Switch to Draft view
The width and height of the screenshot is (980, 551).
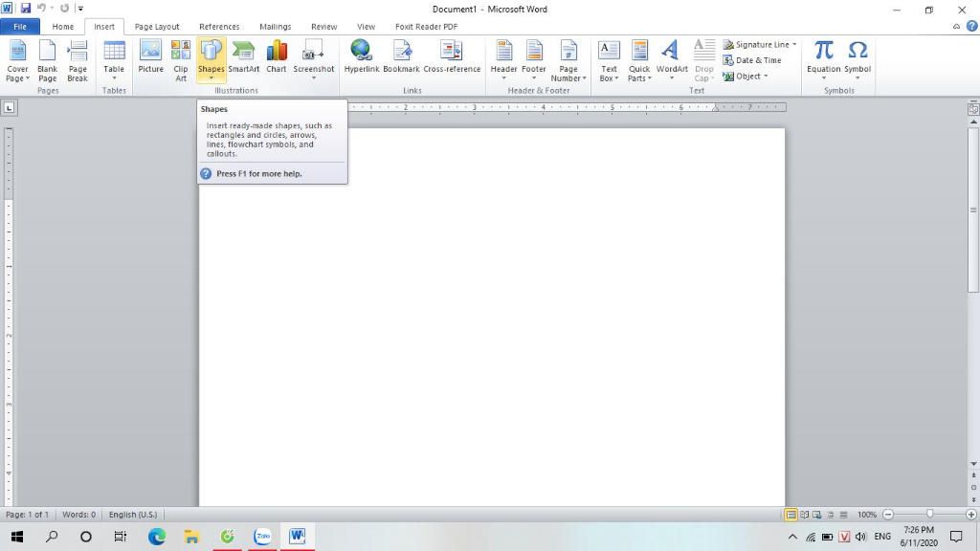[x=844, y=515]
